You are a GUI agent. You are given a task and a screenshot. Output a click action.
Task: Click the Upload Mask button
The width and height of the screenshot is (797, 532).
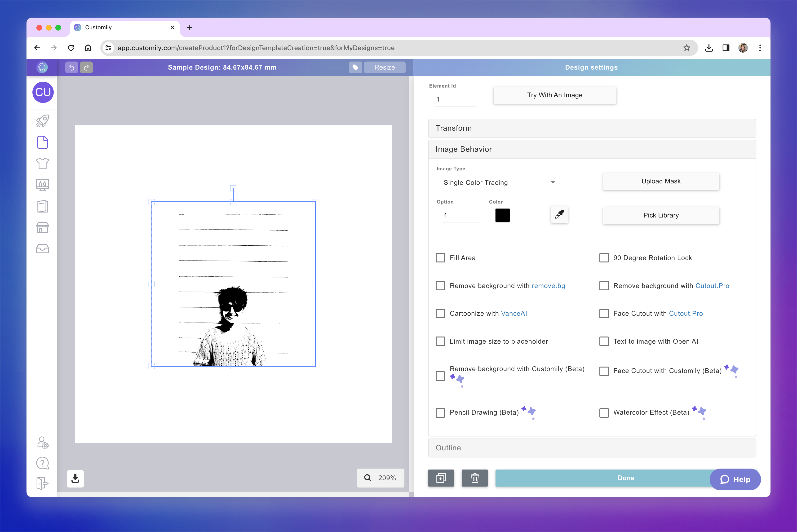click(661, 181)
